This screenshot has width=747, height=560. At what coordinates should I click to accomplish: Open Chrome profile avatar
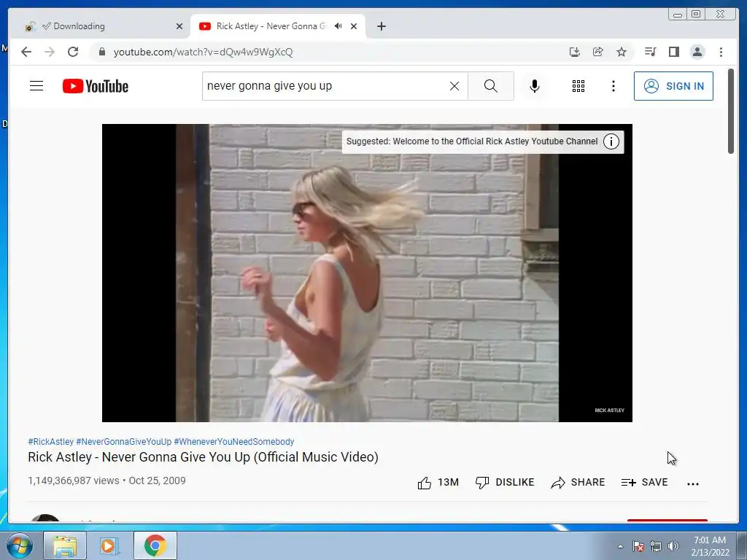coord(697,52)
